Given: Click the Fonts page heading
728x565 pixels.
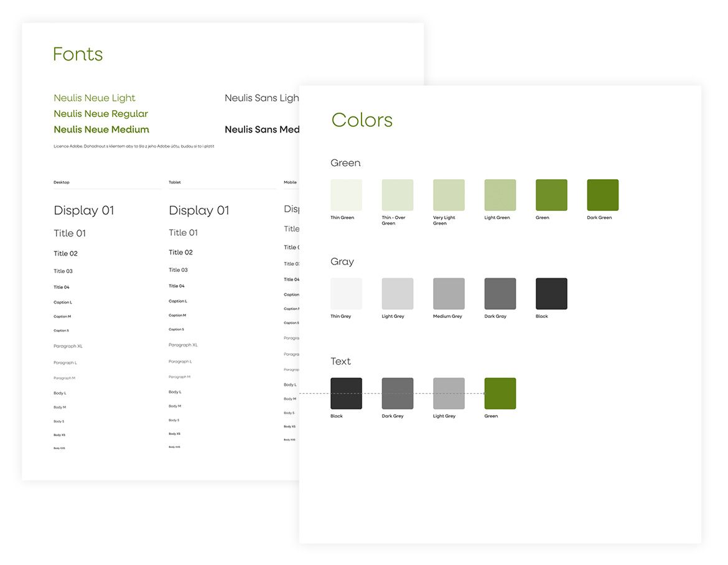Looking at the screenshot, I should (78, 54).
